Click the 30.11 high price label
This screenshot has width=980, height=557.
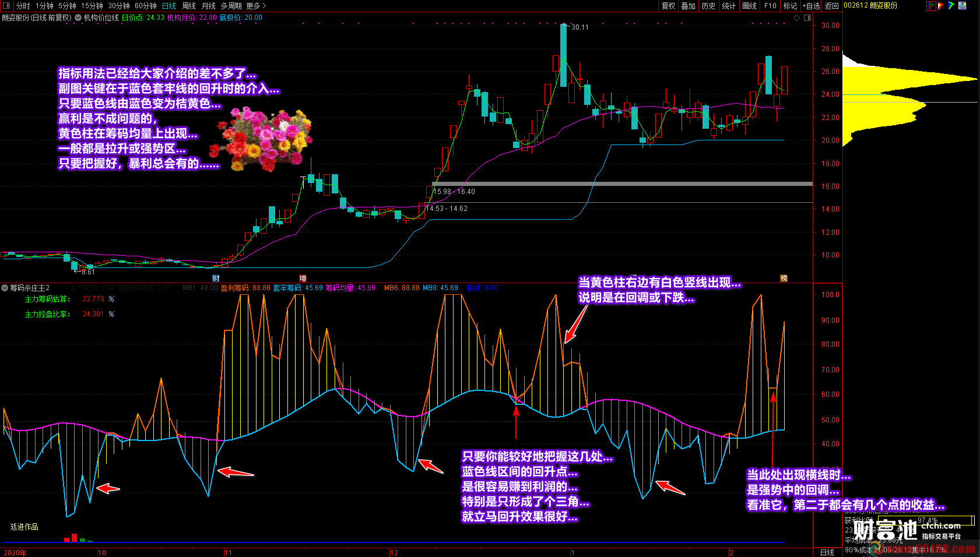coord(580,27)
